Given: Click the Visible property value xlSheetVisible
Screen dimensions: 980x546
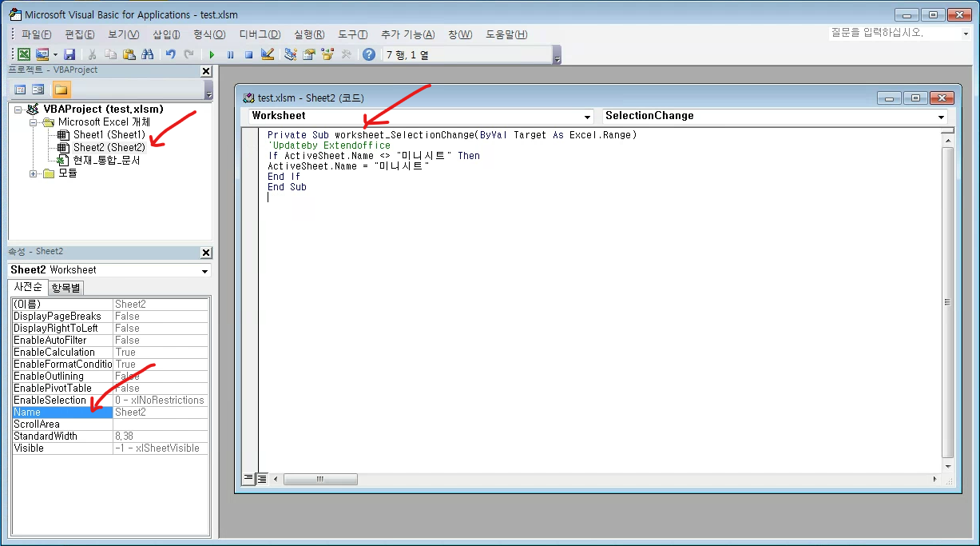Looking at the screenshot, I should click(x=161, y=448).
